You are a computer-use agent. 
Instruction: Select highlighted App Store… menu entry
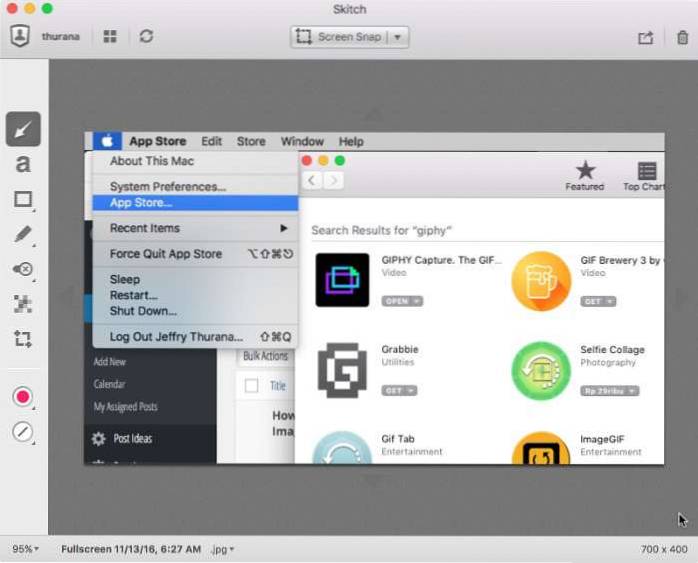(x=195, y=203)
